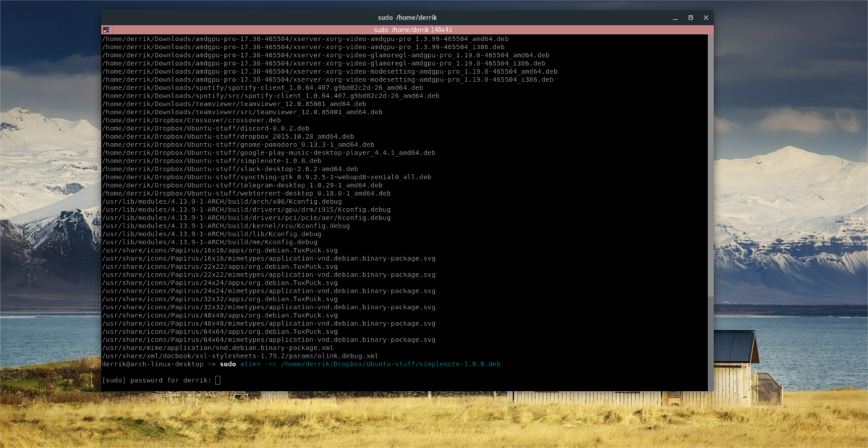Screen dimensions: 868x448
Task: Click the gnome-pomodoro_0.13.3-1_amd64.deb line
Action: [x=238, y=145]
